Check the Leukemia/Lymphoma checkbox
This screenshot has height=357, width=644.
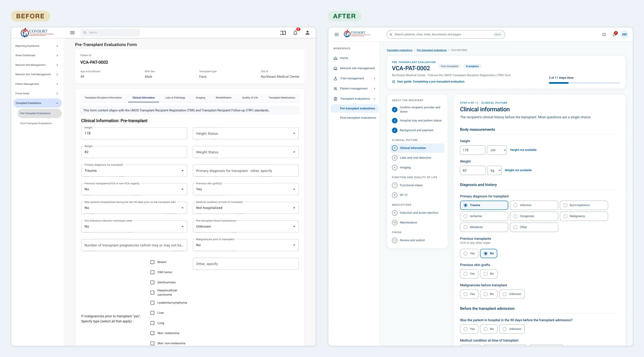coord(152,303)
